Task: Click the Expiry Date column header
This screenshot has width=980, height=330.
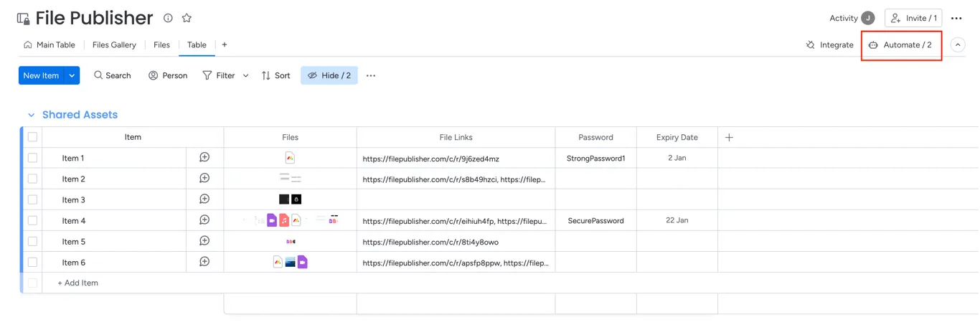Action: click(677, 137)
